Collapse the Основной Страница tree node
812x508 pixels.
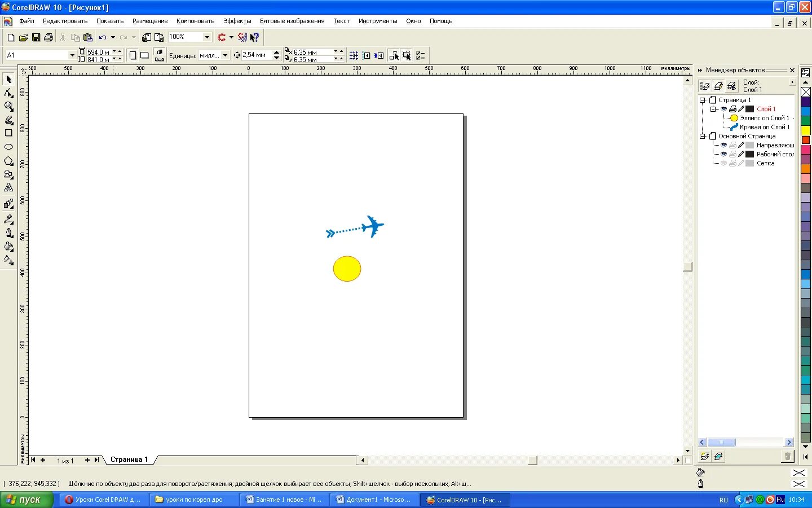click(x=703, y=136)
